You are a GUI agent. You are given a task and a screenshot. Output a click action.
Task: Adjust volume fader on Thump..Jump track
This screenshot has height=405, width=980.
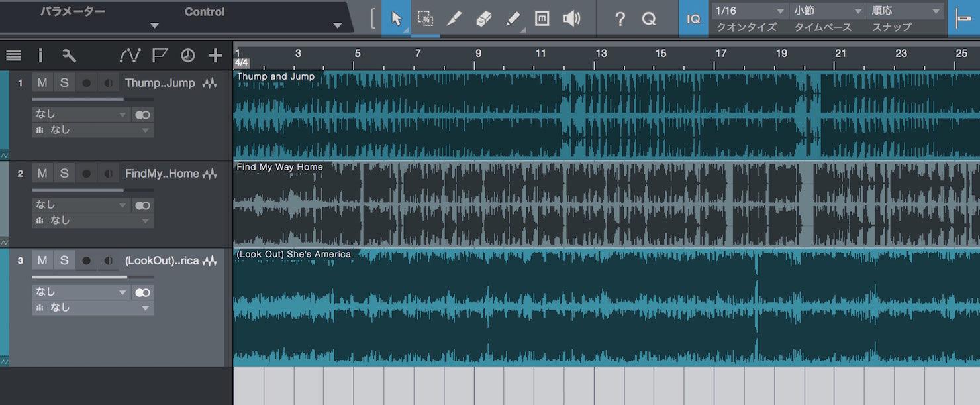tap(93, 99)
